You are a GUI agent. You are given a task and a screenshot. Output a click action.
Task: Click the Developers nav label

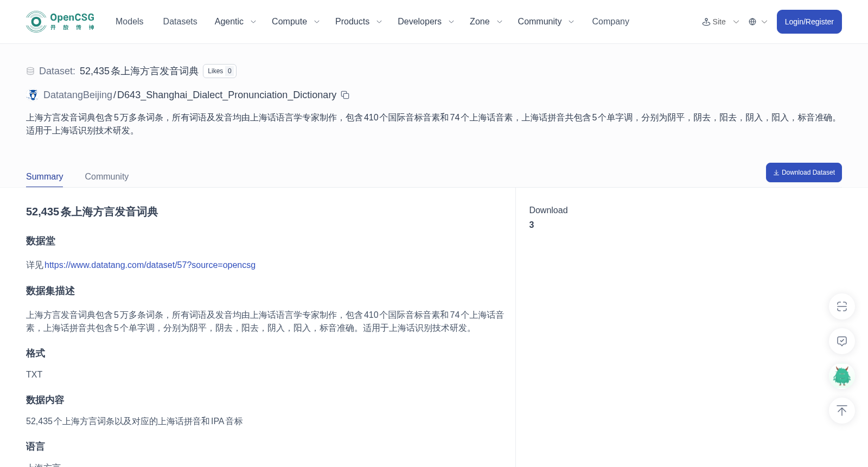419,22
